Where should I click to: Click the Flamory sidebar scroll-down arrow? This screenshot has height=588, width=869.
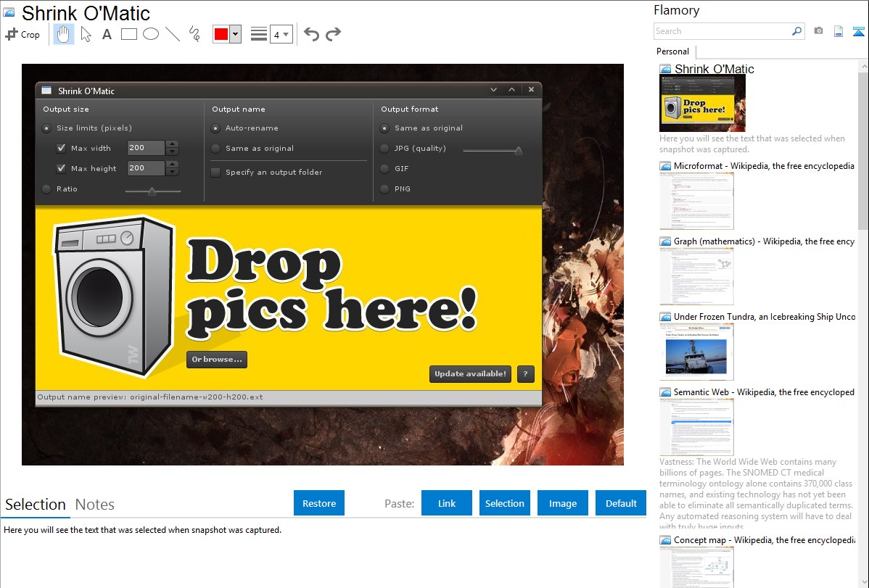(863, 582)
